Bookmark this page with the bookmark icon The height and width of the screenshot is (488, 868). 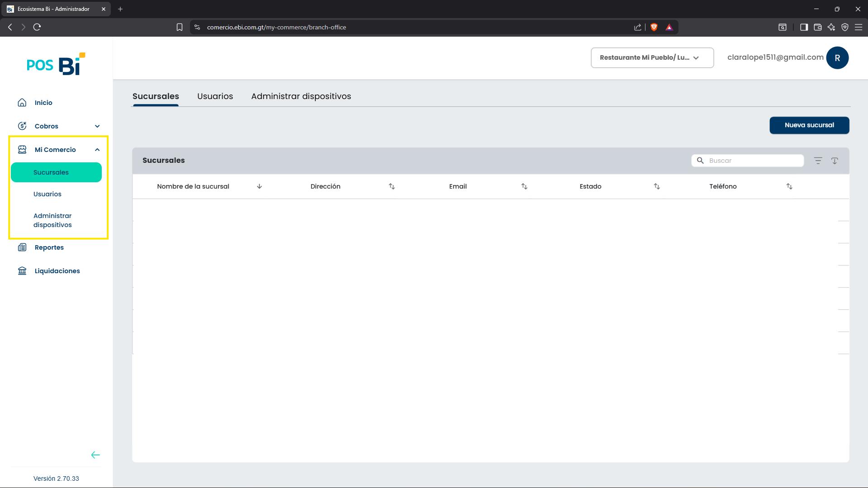(x=180, y=27)
